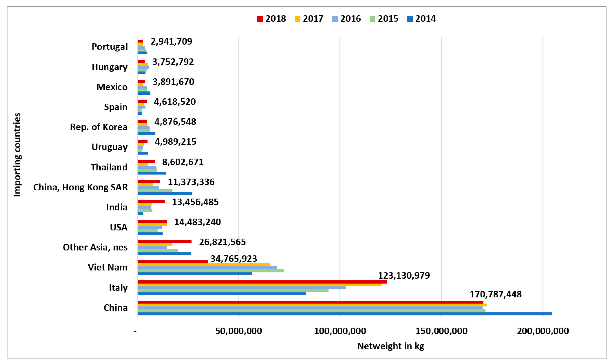Select the 2018 legend label
Screen dimensions: 612x364
point(276,19)
